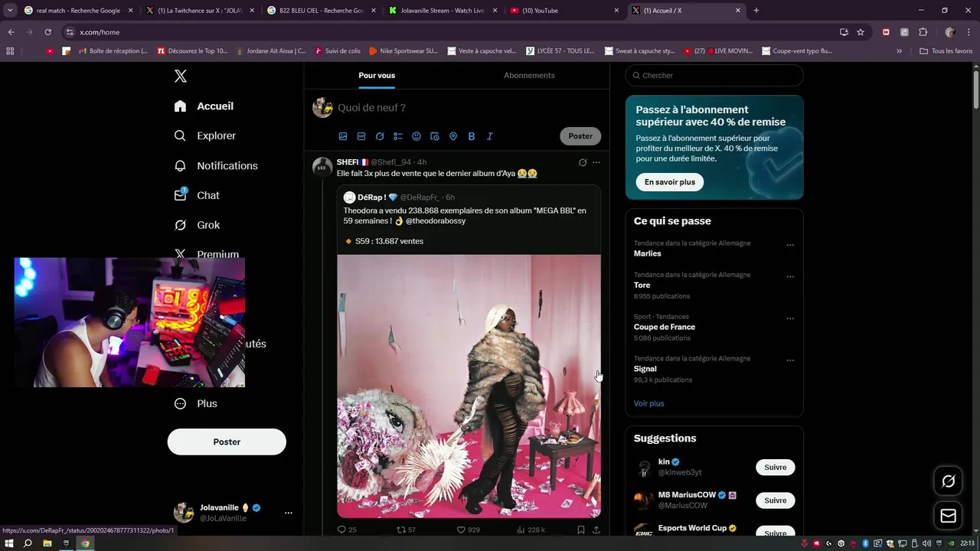Click En savoir plus button

click(670, 182)
